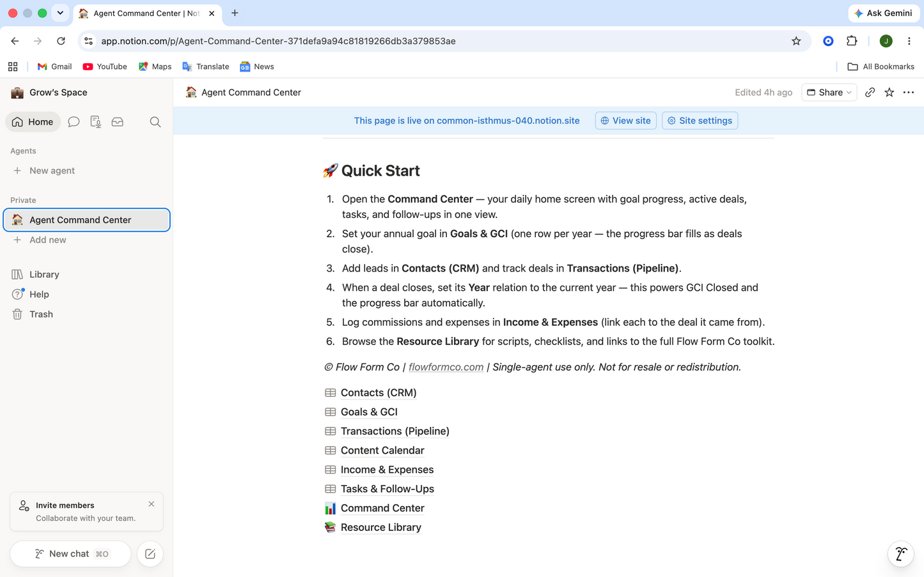This screenshot has height=577, width=924.
Task: Open the News bookmark
Action: pos(257,66)
